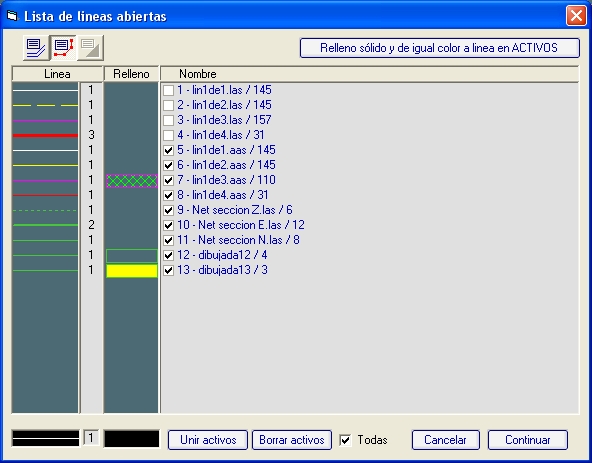Click the line width field at bottom

91,438
